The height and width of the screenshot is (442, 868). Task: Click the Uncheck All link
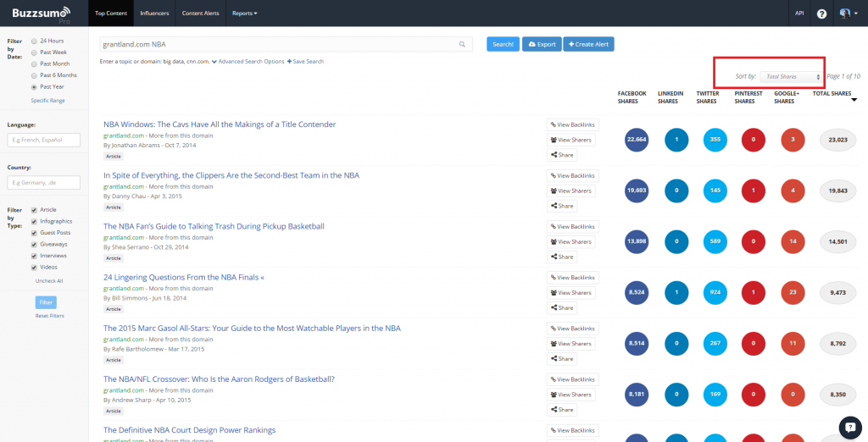pos(49,281)
